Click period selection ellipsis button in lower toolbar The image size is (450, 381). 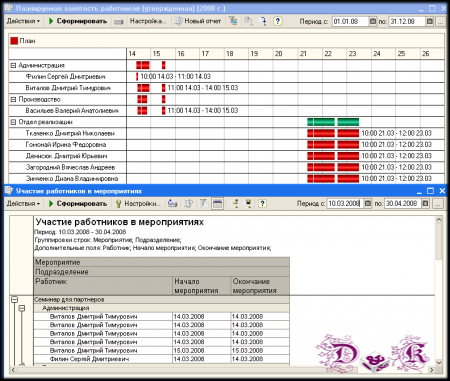438,204
